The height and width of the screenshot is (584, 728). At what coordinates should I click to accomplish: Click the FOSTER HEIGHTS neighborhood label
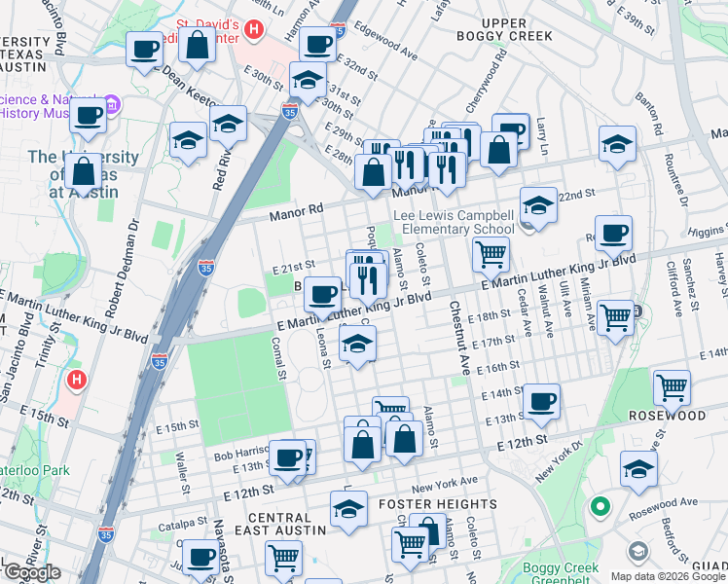tap(438, 504)
